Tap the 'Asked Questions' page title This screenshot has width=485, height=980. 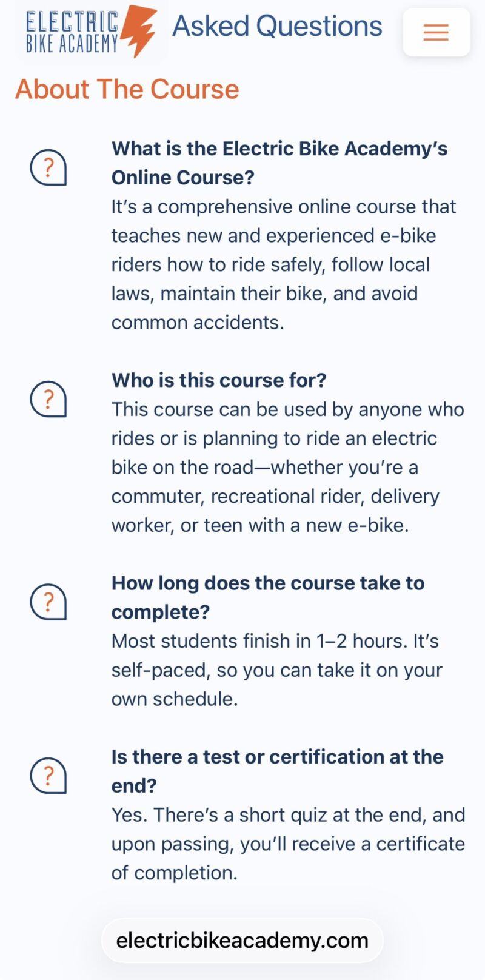coord(277,26)
